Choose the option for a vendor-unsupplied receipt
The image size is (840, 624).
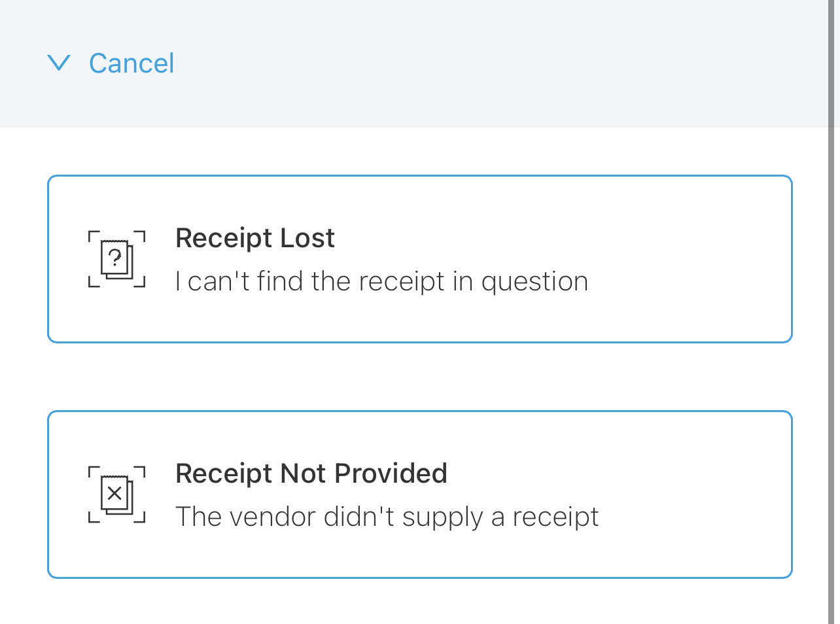pyautogui.click(x=419, y=494)
